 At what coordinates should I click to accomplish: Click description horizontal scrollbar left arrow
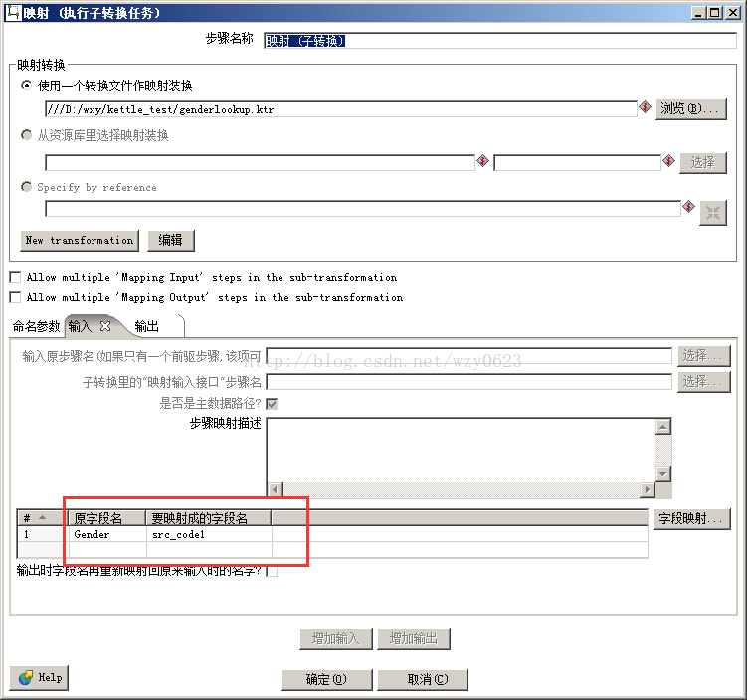point(276,489)
